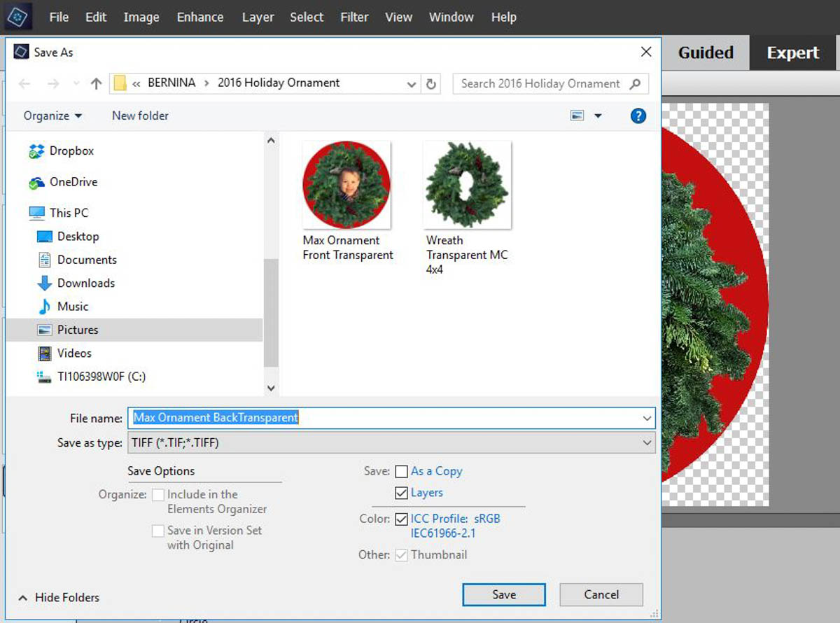The image size is (840, 623).
Task: Click the search magnifier icon
Action: point(635,83)
